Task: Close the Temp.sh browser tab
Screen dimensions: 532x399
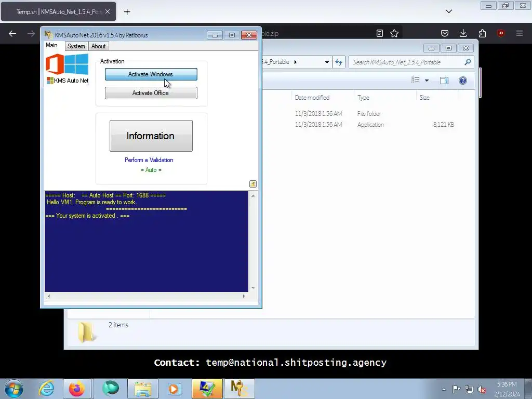Action: point(108,11)
